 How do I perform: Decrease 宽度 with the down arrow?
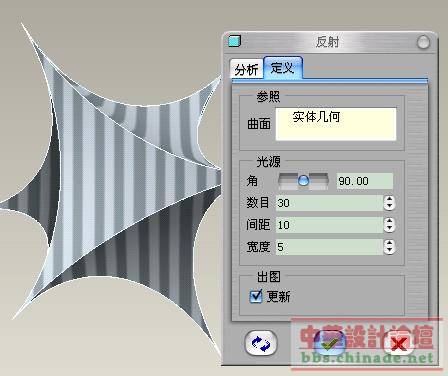pyautogui.click(x=389, y=251)
